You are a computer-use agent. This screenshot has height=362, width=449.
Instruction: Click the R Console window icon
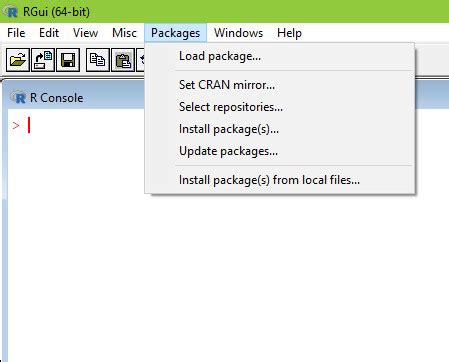[18, 97]
